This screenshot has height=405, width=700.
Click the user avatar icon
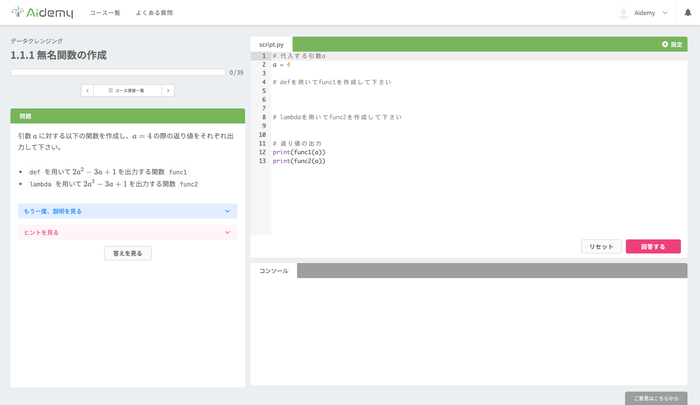point(623,13)
